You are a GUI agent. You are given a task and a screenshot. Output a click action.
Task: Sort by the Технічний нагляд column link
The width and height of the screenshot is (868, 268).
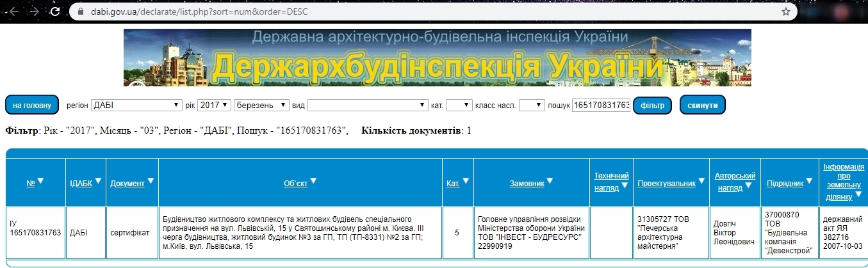click(x=612, y=182)
